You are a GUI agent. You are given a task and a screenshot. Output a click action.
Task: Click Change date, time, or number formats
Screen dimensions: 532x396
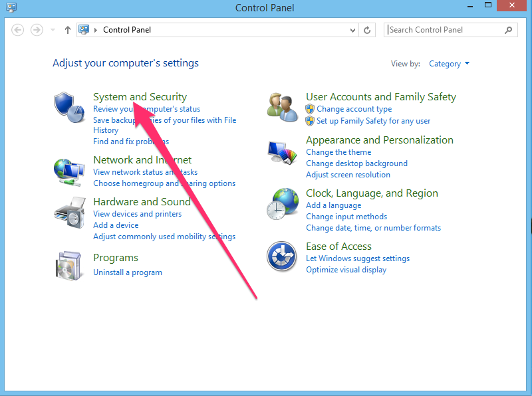(x=373, y=228)
